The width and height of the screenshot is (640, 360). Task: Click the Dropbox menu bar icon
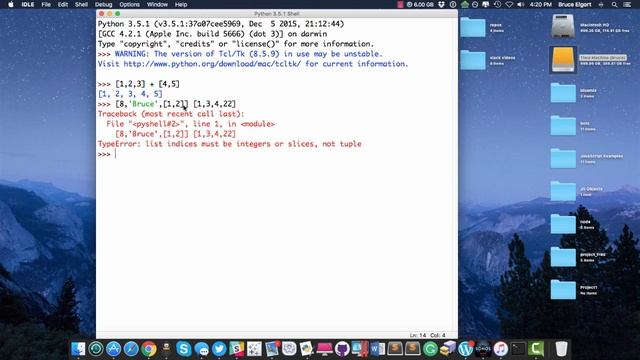tap(441, 4)
